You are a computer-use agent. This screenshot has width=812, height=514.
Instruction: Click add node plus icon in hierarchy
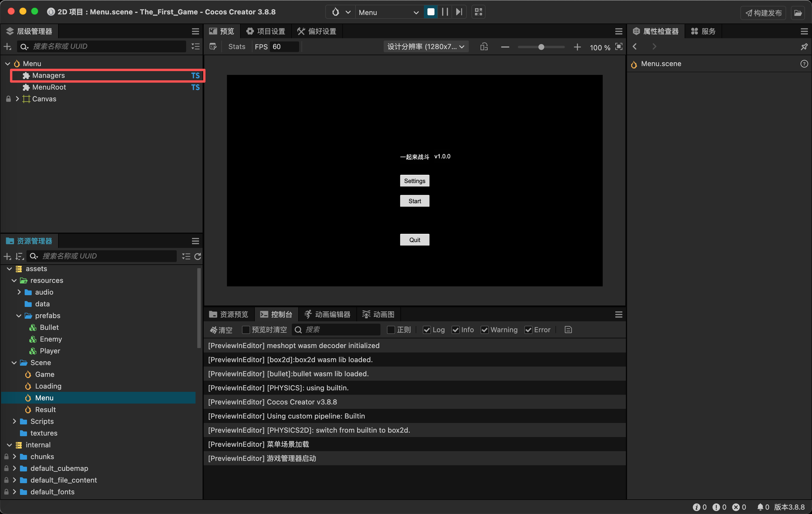(7, 47)
